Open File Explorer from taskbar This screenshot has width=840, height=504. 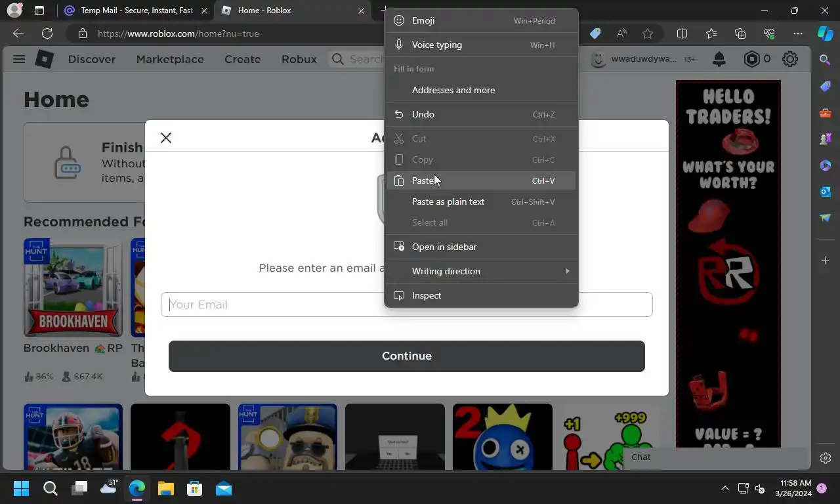pyautogui.click(x=165, y=488)
